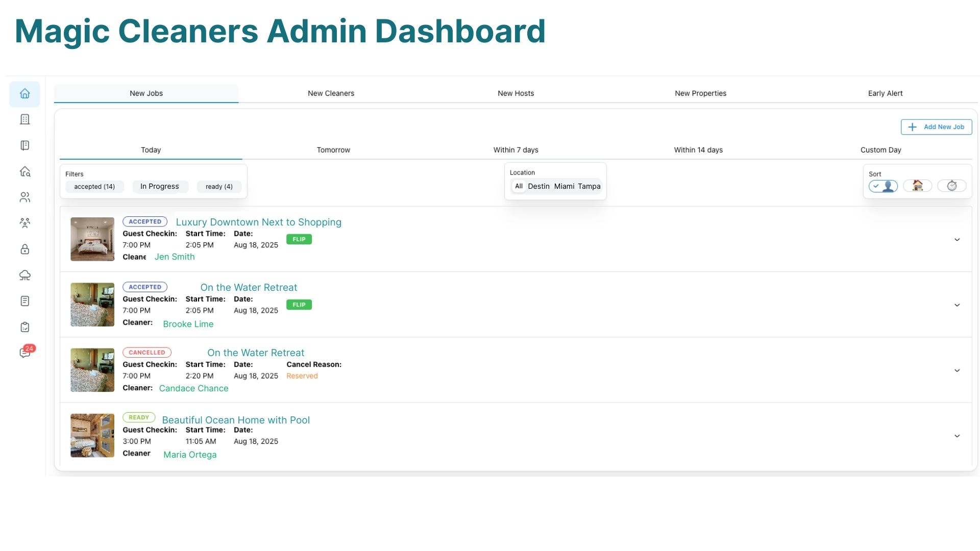Screen dimensions: 980x551
Task: Open the cloud sidebar icon
Action: click(24, 275)
